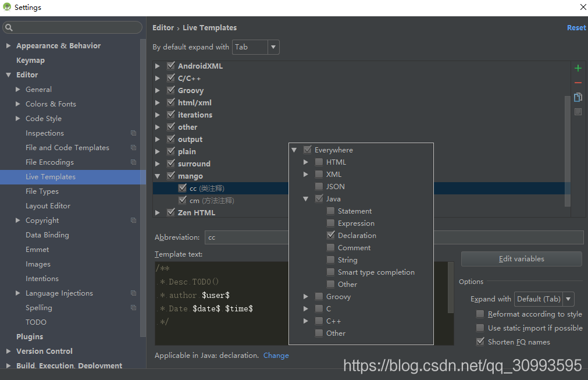Image resolution: width=588 pixels, height=380 pixels.
Task: Expand the Groovy context node
Action: pyautogui.click(x=305, y=296)
